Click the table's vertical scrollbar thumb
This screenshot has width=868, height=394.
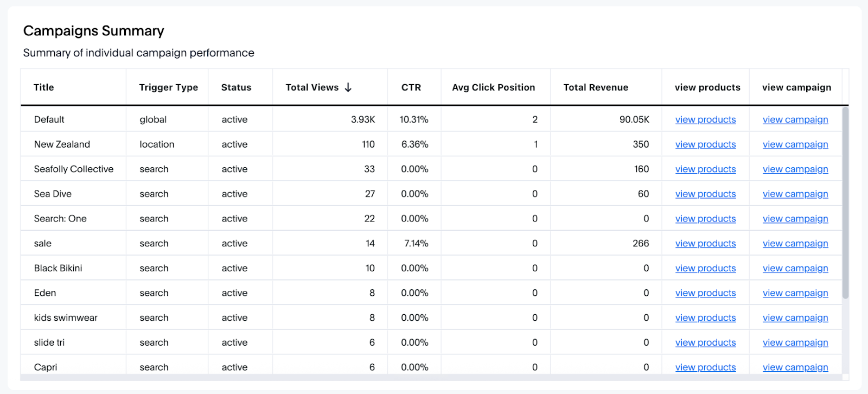(x=845, y=202)
